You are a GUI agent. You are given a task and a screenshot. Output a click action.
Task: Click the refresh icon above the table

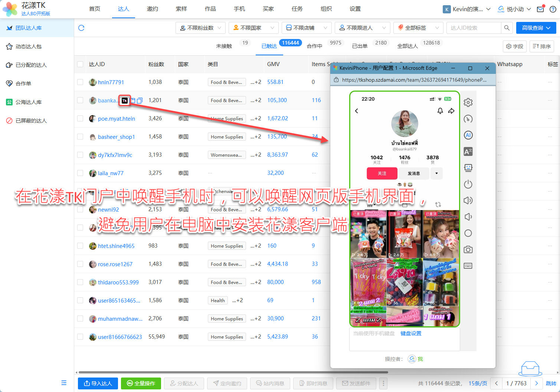(82, 28)
